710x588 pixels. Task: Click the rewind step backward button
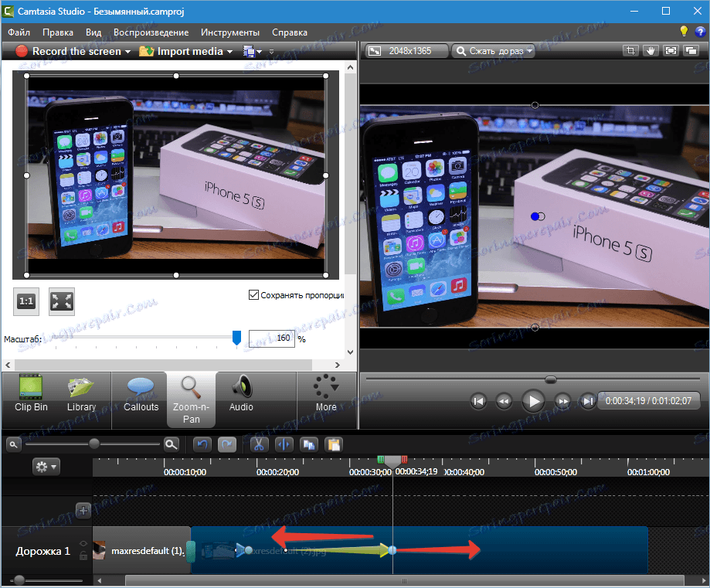(504, 401)
